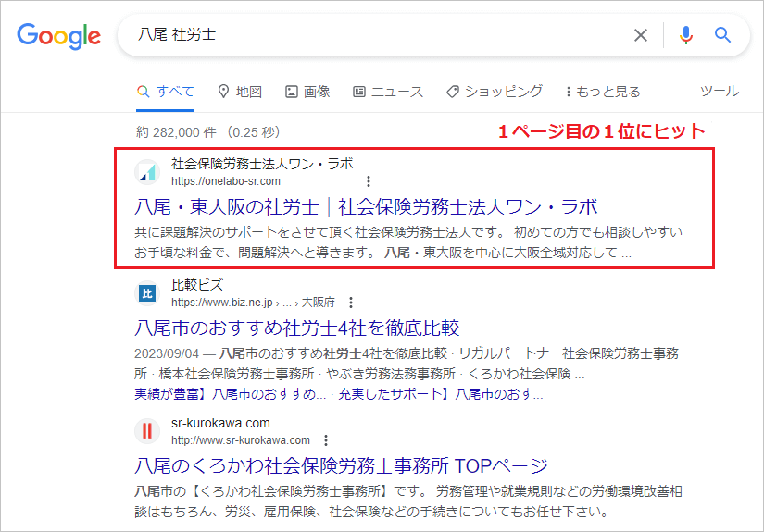The image size is (764, 532).
Task: Open the ツール options
Action: pyautogui.click(x=720, y=91)
